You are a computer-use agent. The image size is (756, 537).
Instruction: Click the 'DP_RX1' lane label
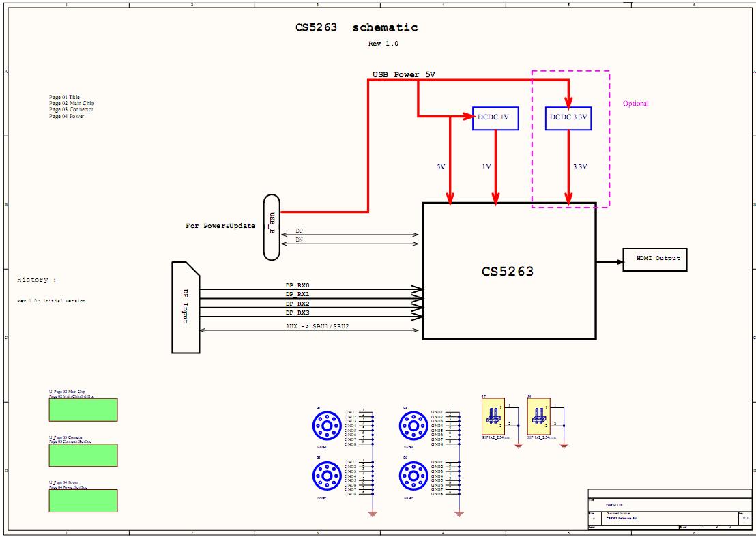(x=297, y=295)
